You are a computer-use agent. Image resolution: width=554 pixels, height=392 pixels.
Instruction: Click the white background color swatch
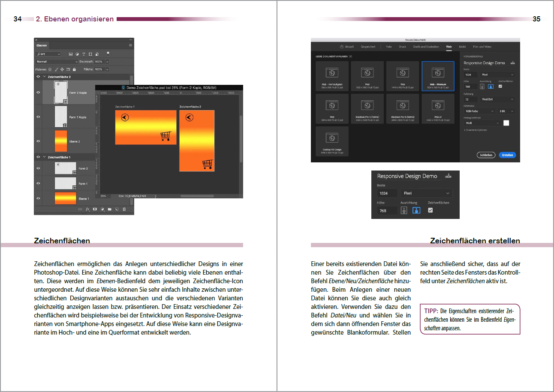click(x=506, y=123)
